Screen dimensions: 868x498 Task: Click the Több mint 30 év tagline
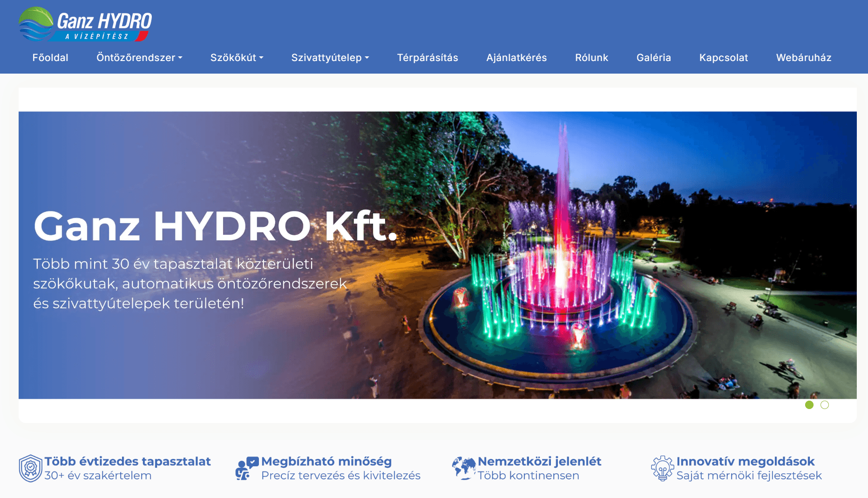point(190,283)
